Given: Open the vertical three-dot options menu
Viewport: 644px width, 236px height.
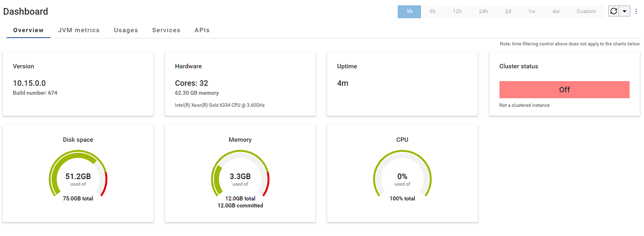Looking at the screenshot, I should pyautogui.click(x=636, y=11).
